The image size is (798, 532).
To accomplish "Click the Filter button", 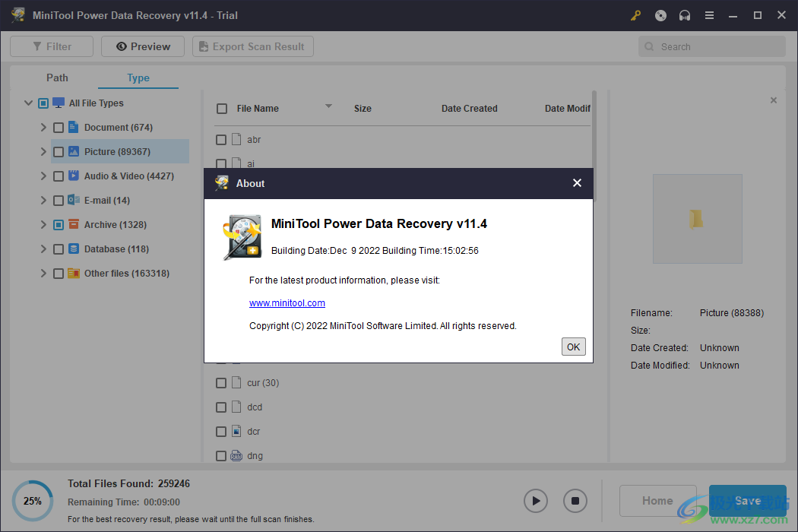I will (x=52, y=46).
